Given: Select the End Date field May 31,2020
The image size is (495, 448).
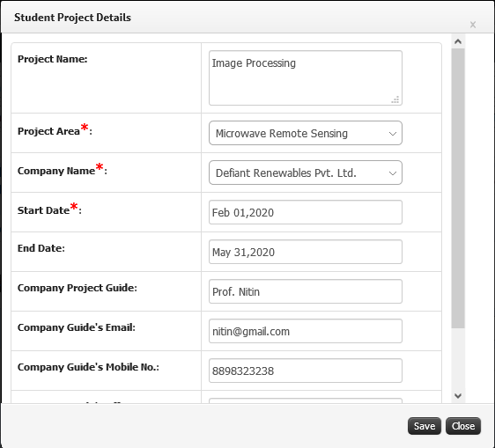Looking at the screenshot, I should (x=306, y=252).
